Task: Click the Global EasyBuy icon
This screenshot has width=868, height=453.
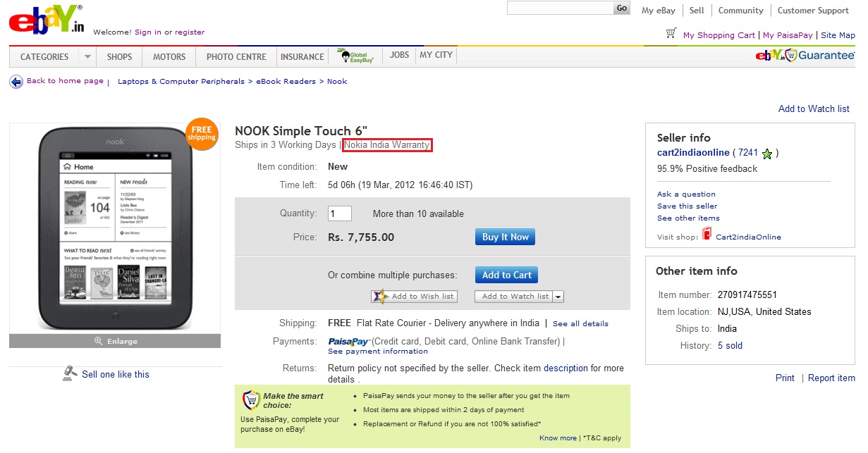Action: (356, 56)
